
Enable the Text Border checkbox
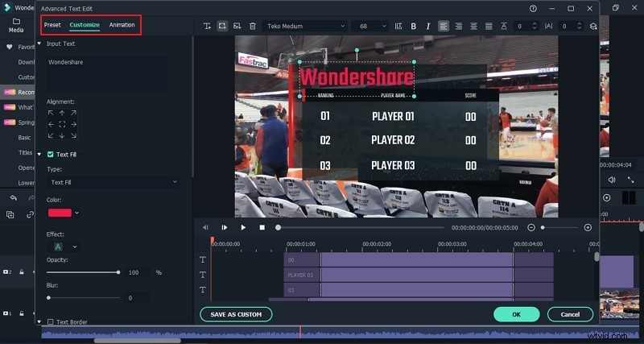click(x=50, y=321)
